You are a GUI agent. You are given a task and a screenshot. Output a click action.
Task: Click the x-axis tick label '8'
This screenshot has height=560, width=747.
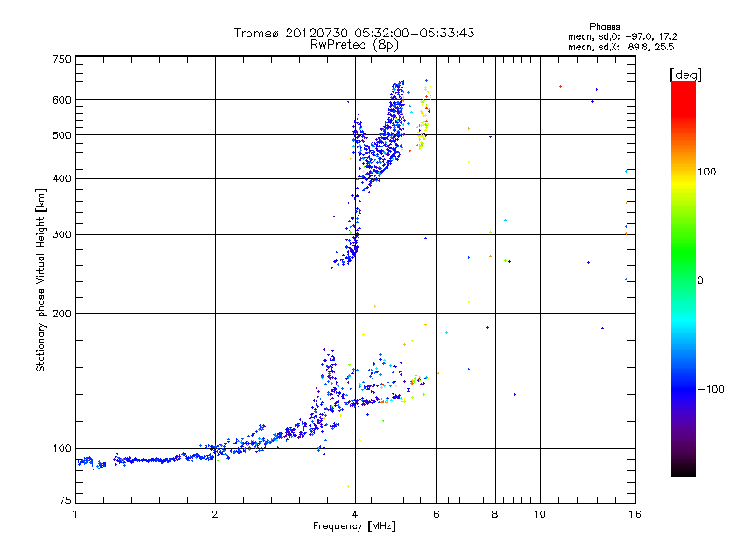[495, 514]
